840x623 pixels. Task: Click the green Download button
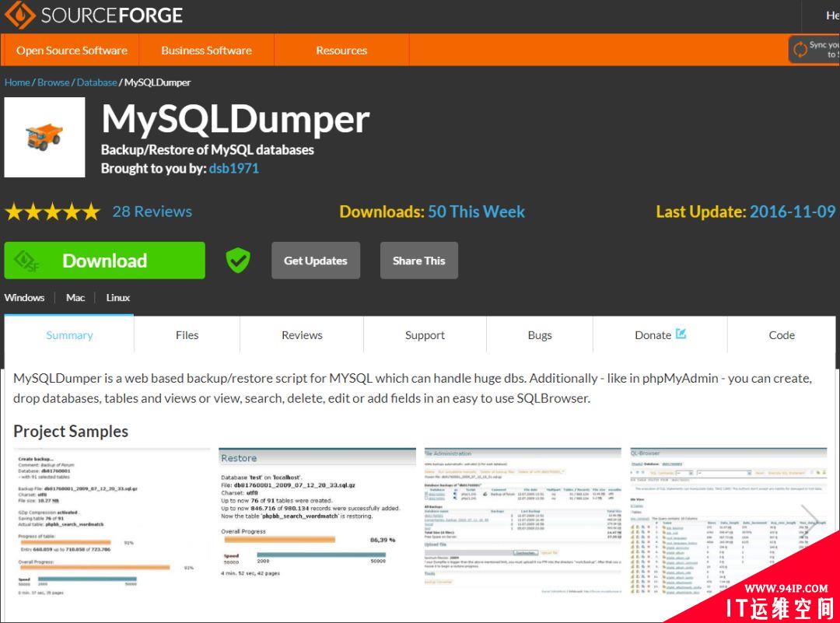(104, 261)
